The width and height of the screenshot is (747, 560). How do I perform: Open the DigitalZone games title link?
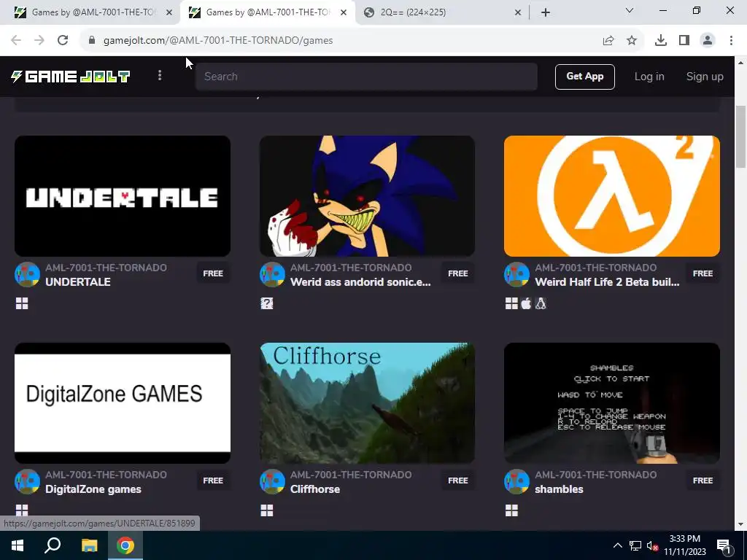[x=93, y=489]
